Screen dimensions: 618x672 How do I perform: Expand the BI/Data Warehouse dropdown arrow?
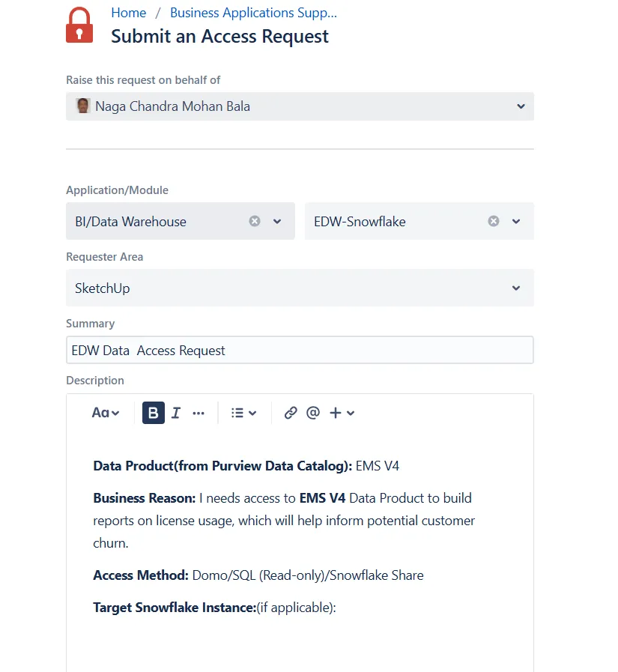pos(277,222)
